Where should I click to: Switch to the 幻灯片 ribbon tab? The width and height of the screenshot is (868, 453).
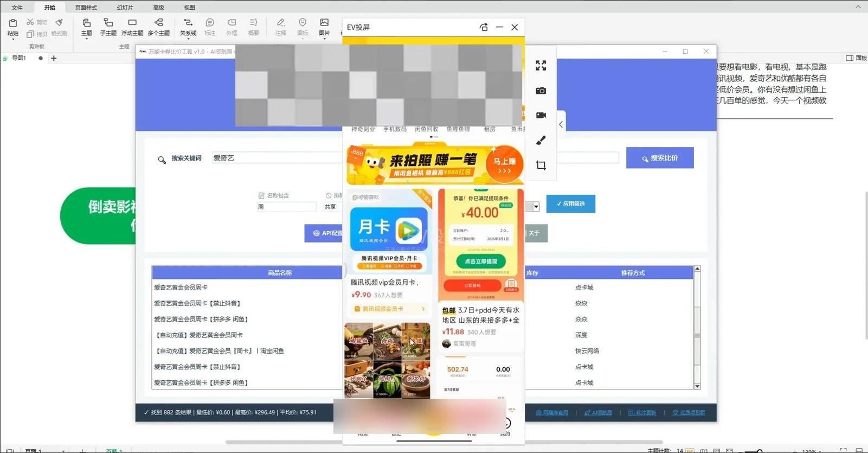[125, 8]
